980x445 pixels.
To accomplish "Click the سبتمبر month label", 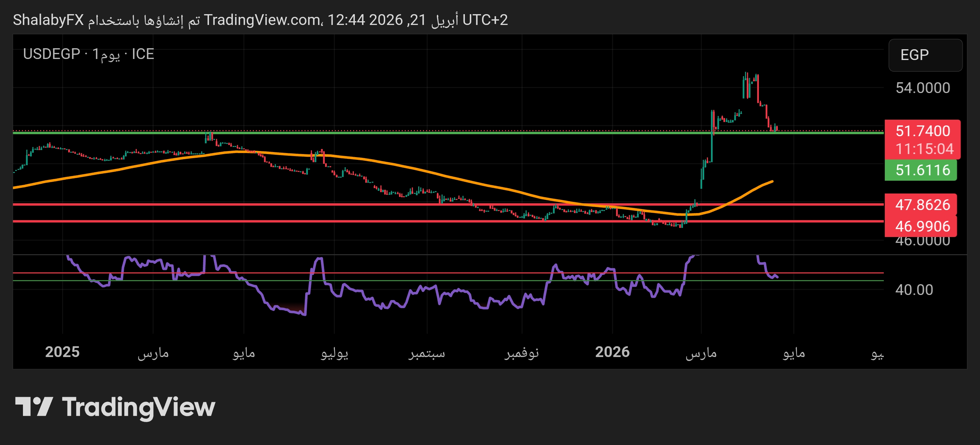I will pos(426,353).
